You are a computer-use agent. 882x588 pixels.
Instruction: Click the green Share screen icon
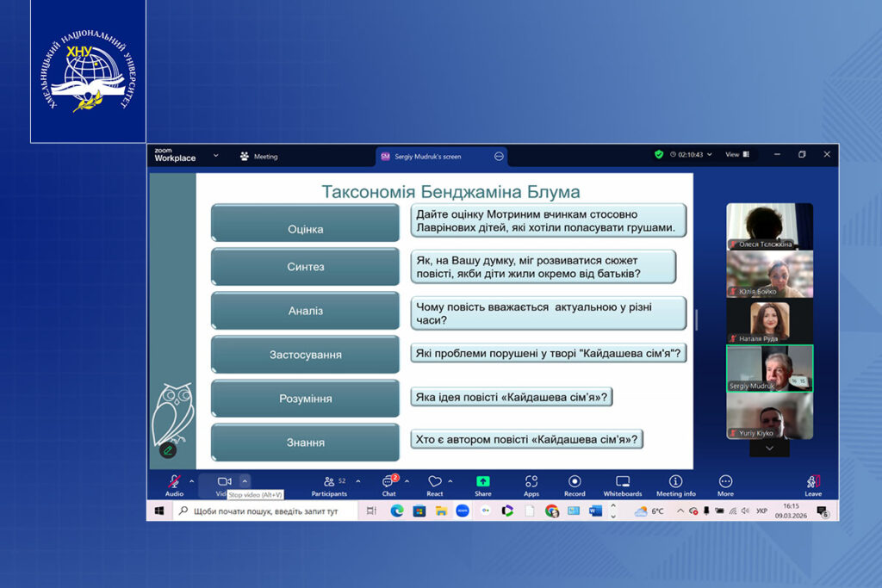483,482
